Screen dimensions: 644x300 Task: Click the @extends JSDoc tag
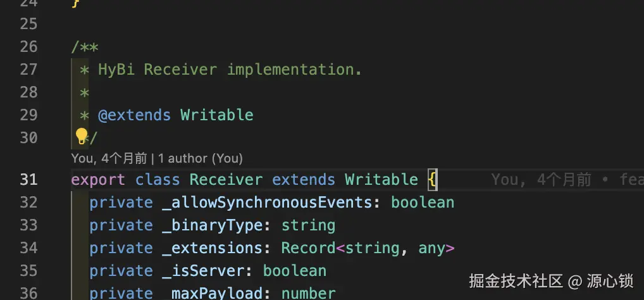click(x=134, y=115)
